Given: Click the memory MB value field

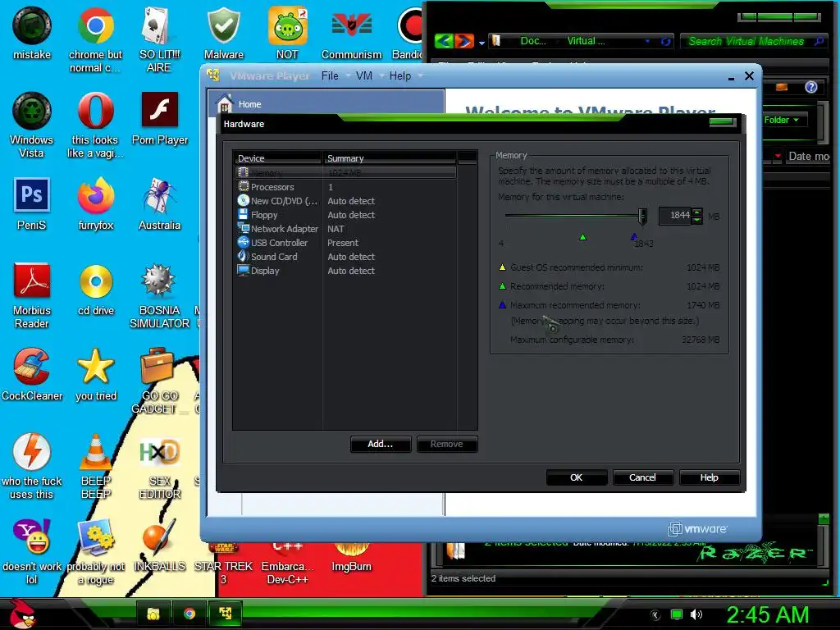Looking at the screenshot, I should pos(675,216).
